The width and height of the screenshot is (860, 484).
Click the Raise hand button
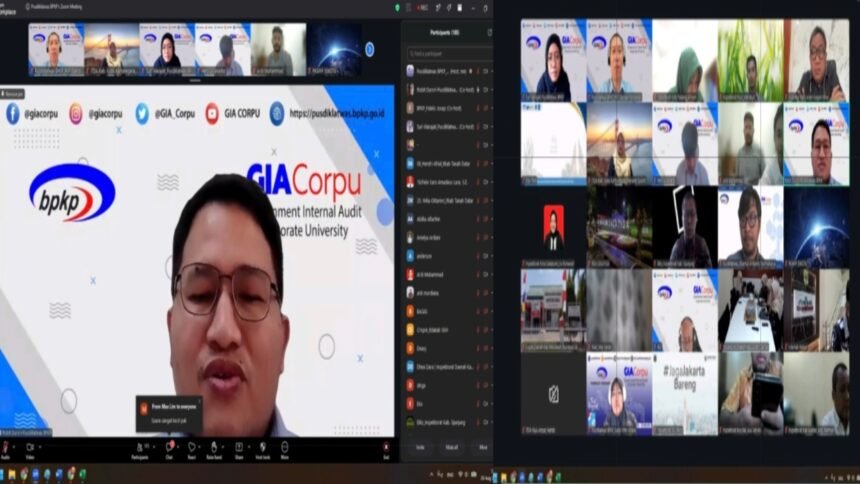click(214, 450)
